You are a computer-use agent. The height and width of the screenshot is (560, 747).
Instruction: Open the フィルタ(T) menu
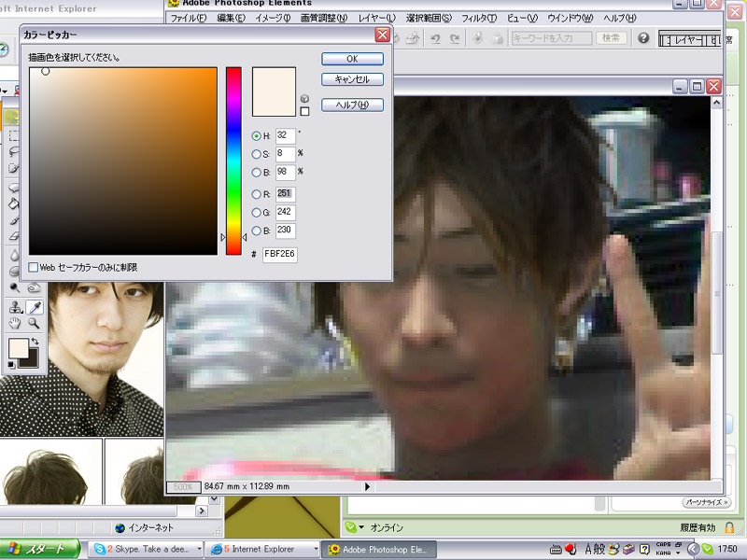[x=479, y=18]
